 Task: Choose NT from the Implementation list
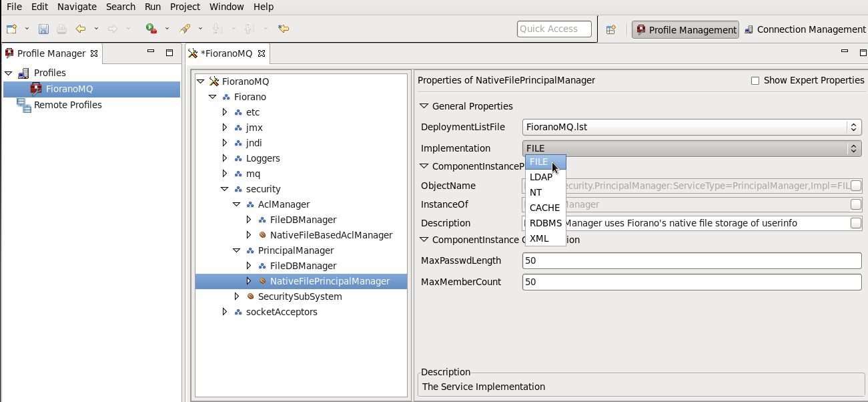[545, 192]
